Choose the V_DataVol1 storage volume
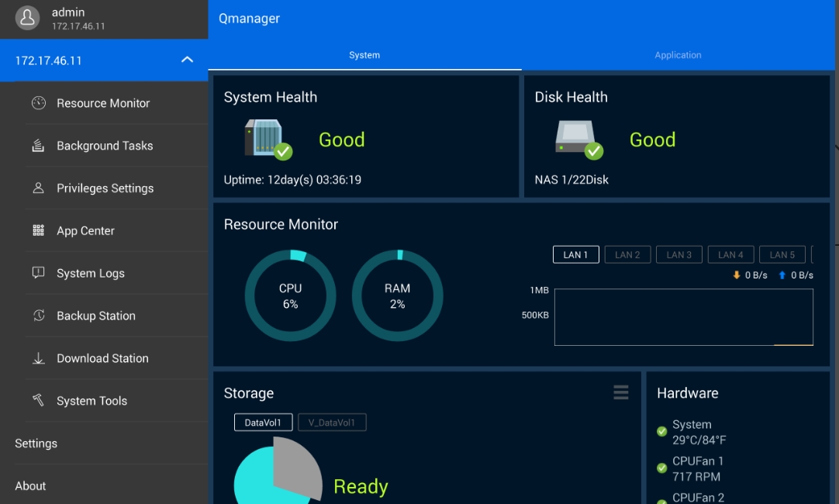 click(332, 423)
